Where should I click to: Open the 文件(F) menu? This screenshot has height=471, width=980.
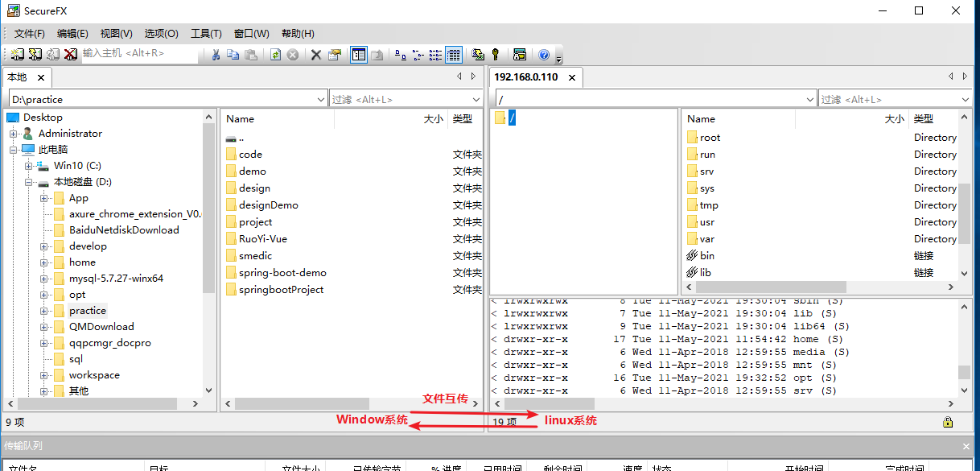(x=30, y=33)
